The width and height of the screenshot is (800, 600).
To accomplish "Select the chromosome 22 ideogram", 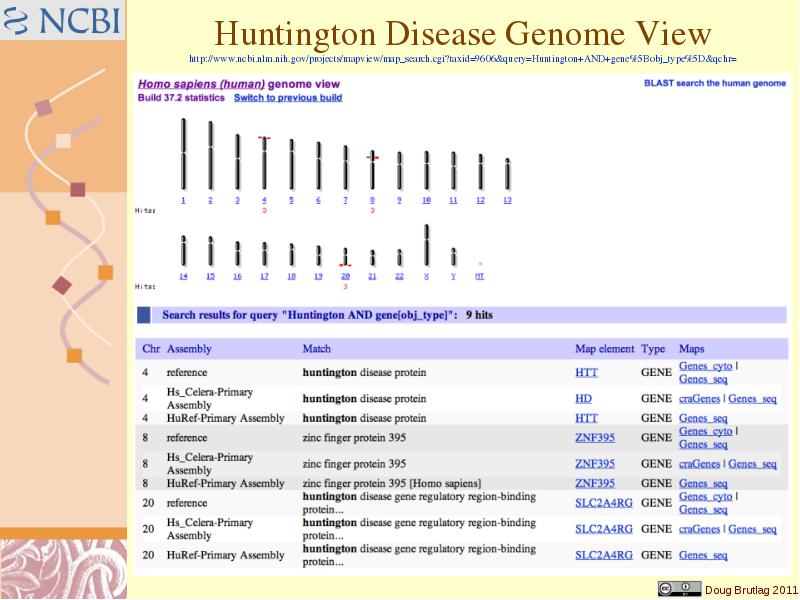I will tap(399, 258).
